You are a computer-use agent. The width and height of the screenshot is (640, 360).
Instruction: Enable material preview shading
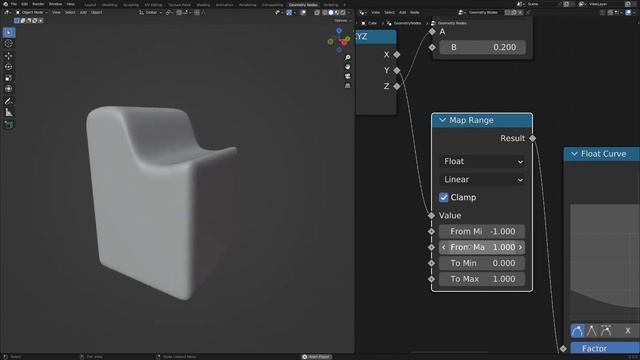pos(337,13)
